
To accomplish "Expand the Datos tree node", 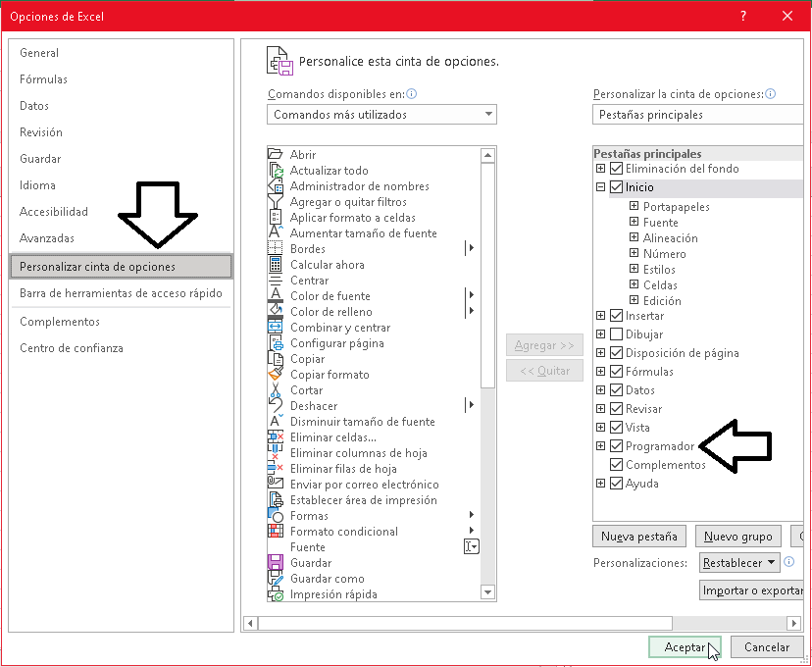I will (601, 390).
